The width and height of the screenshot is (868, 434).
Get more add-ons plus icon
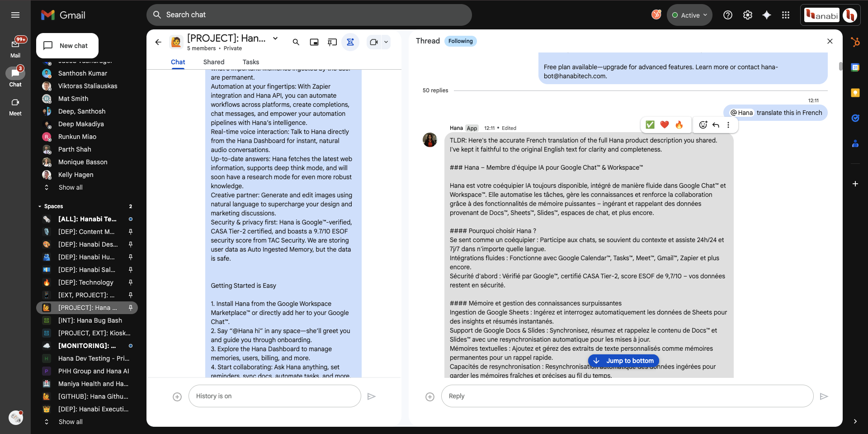coord(855,184)
